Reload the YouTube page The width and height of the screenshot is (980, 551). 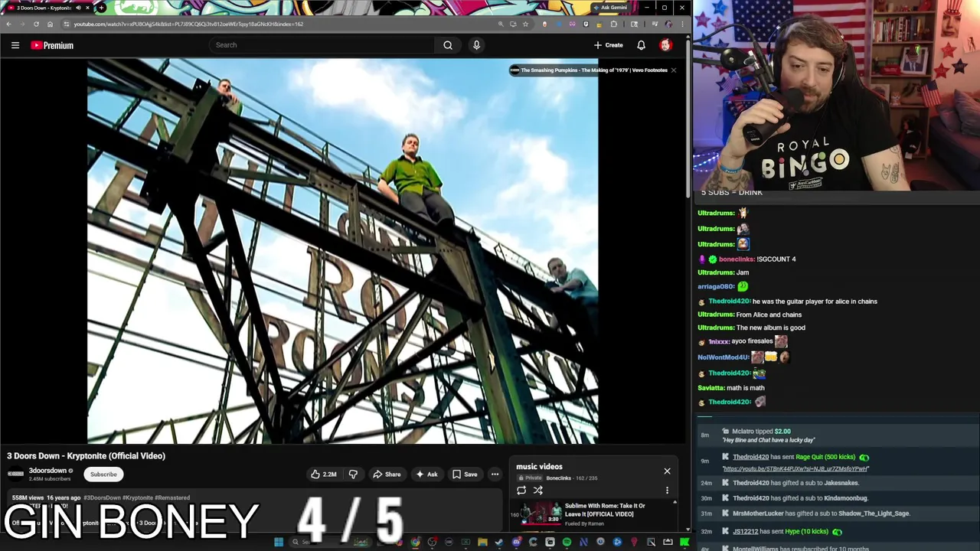point(36,24)
